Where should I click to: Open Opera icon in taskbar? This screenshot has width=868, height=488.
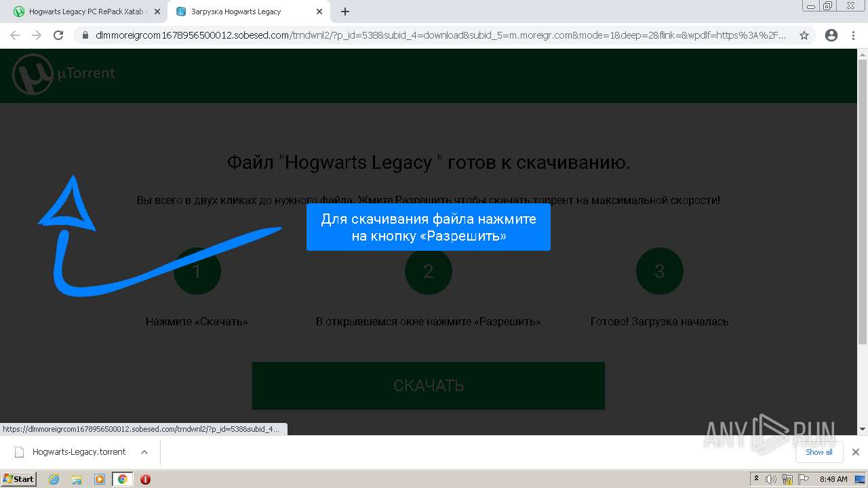click(145, 479)
